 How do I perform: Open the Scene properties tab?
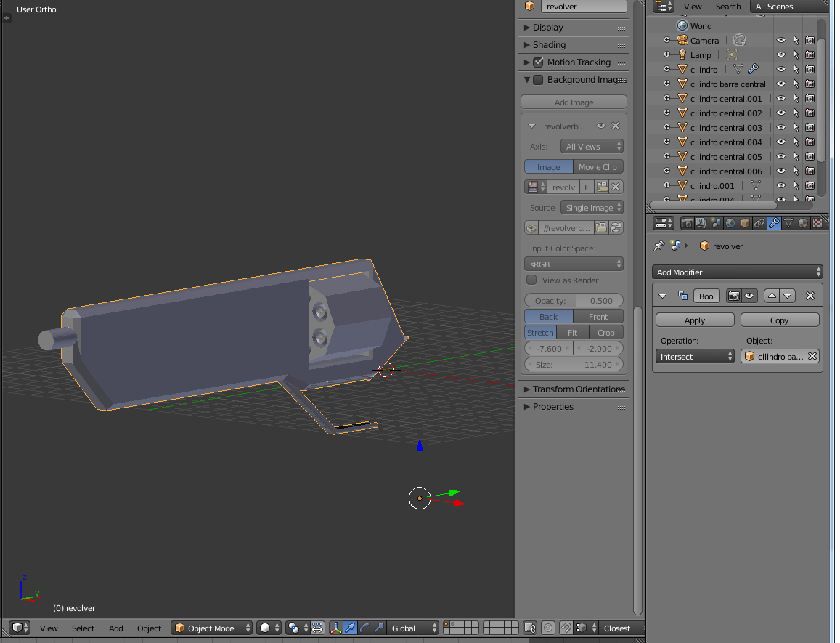point(716,223)
